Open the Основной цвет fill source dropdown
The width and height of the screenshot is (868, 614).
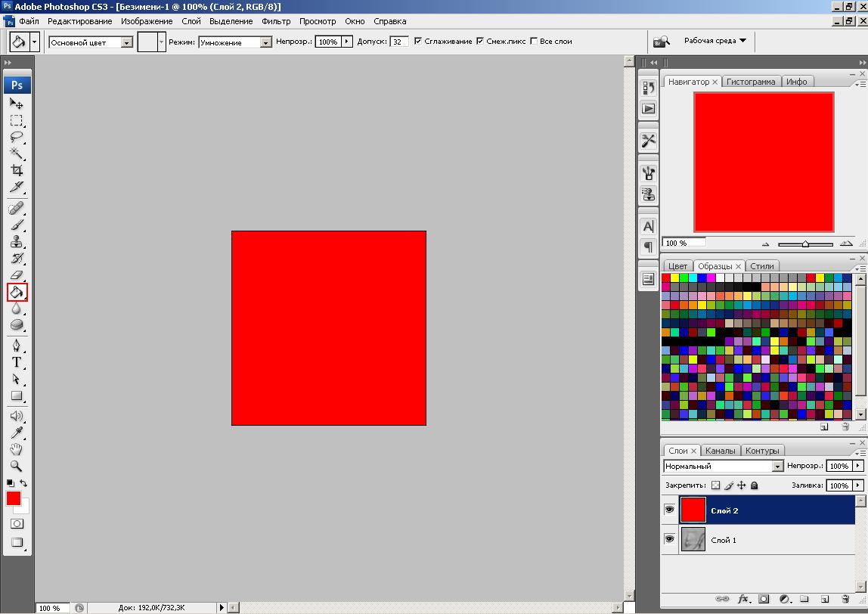coord(126,42)
